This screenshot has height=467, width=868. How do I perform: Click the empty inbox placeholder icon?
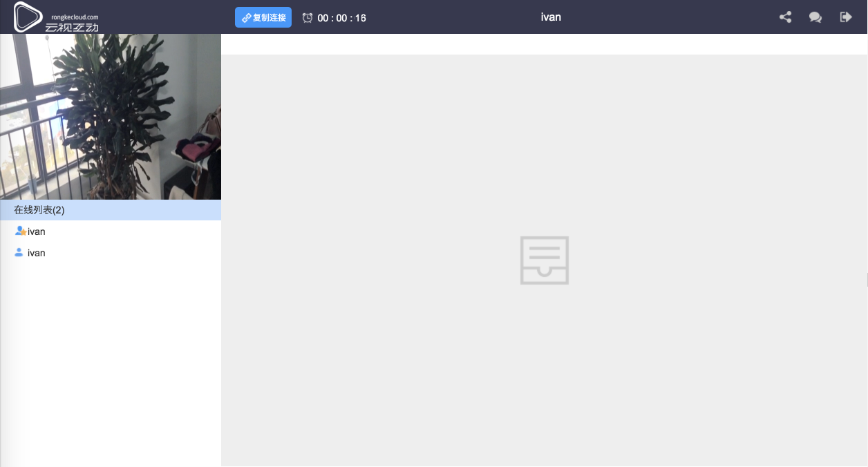545,260
